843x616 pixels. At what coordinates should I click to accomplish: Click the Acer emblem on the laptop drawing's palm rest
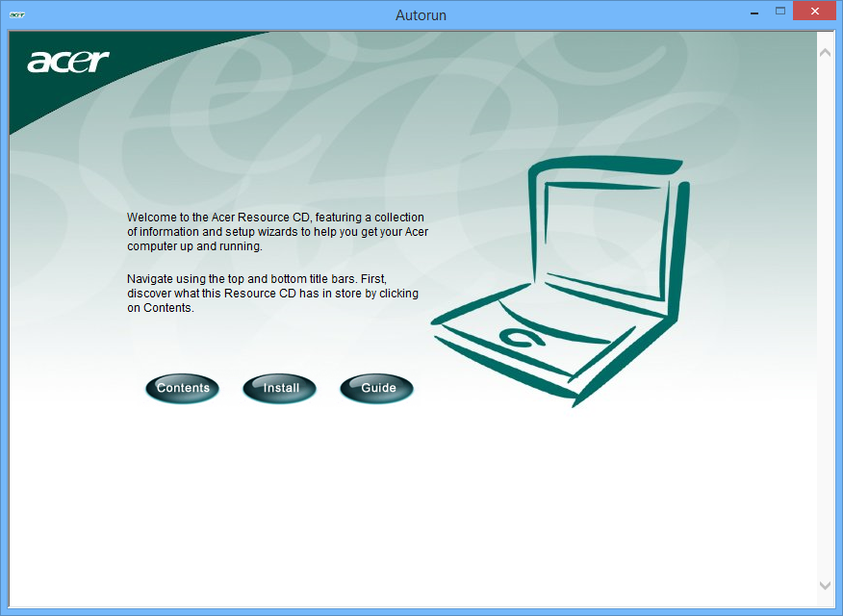coord(522,336)
